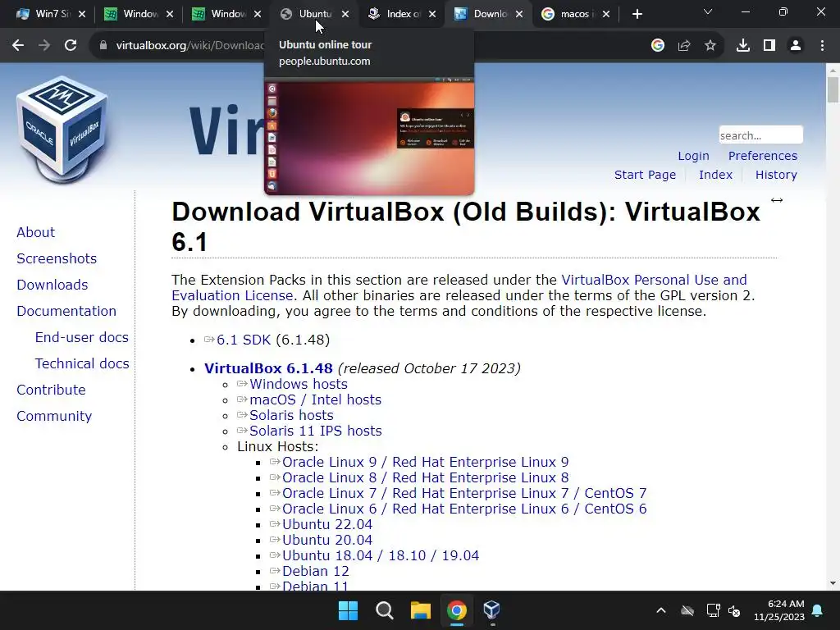The width and height of the screenshot is (840, 630).
Task: Download Ubuntu 20.04 package
Action: coord(326,540)
